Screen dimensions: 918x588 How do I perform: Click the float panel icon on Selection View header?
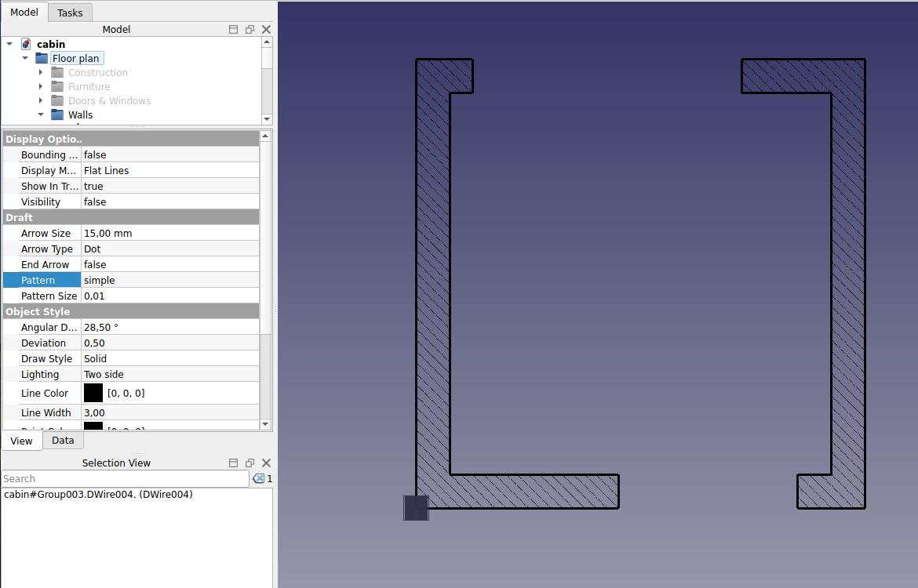[x=250, y=463]
